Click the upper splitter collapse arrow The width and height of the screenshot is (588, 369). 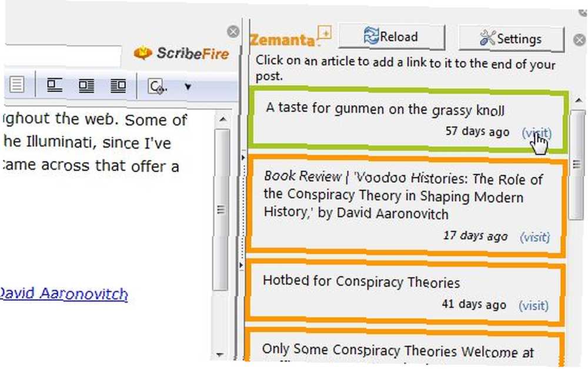click(x=243, y=157)
